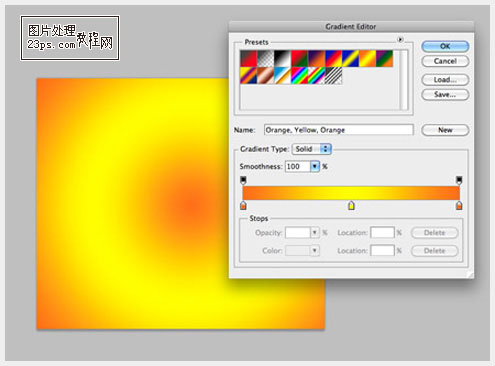Screen dimensions: 495x366
Task: Expand the Smoothness percentage dropdown arrow
Action: 315,166
